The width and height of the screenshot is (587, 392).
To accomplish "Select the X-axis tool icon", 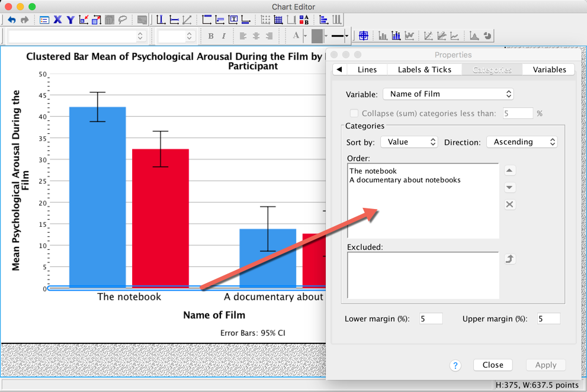I will 57,20.
